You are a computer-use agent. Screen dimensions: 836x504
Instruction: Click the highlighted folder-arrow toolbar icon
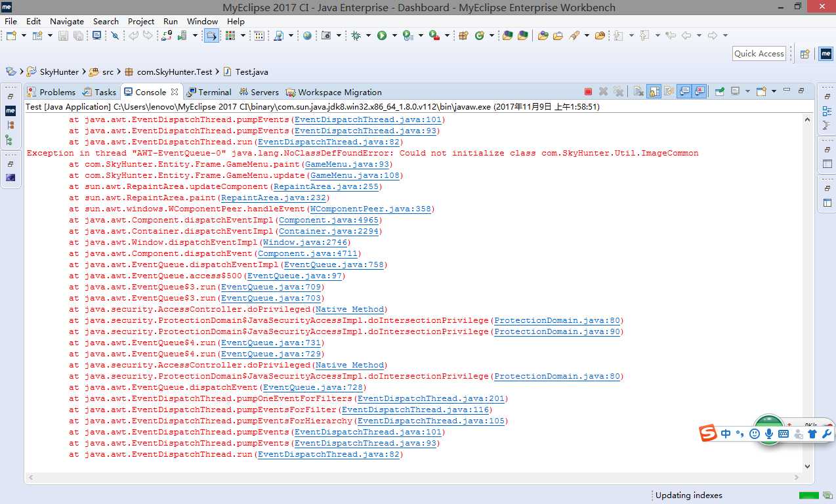click(211, 35)
